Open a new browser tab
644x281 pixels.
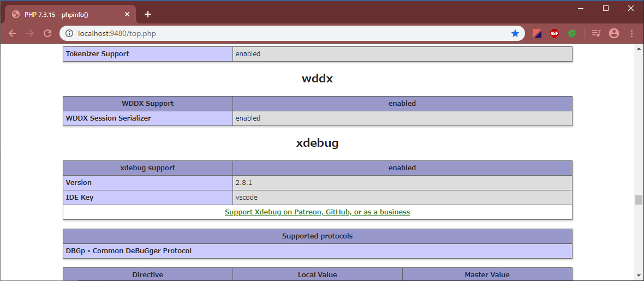point(148,14)
